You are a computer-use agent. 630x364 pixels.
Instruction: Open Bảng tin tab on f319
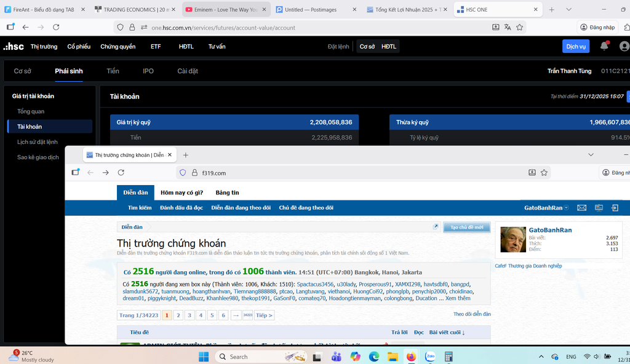pyautogui.click(x=227, y=192)
